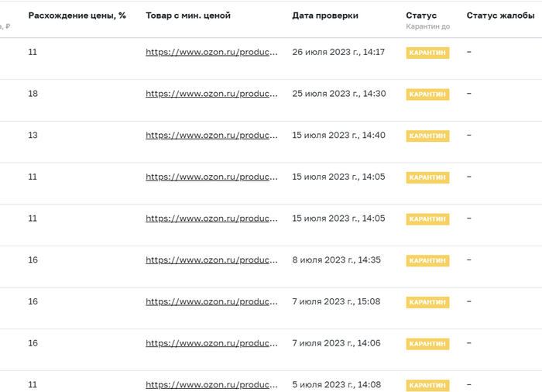Sort by the Дата проверки column header
Image resolution: width=542 pixels, height=392 pixels.
click(325, 15)
